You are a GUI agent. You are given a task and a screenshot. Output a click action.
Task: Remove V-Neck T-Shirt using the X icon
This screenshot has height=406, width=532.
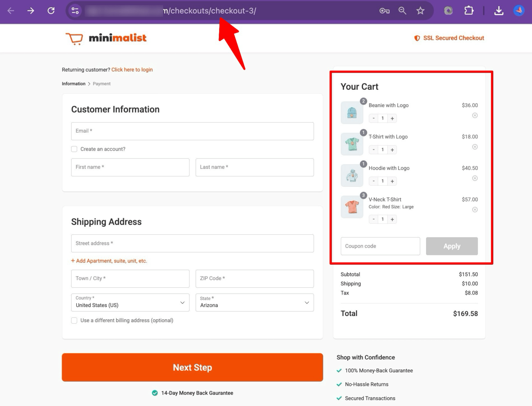475,209
